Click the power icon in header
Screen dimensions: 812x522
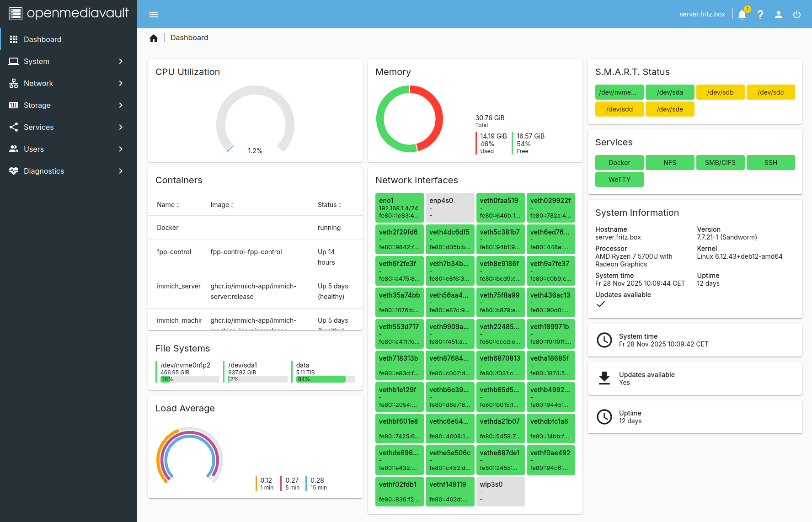(x=796, y=15)
